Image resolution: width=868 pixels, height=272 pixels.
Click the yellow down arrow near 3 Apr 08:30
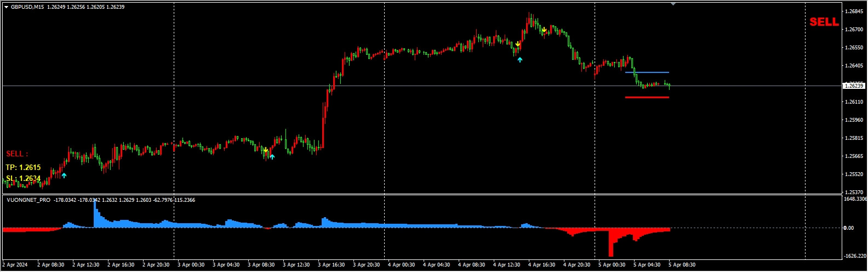266,150
